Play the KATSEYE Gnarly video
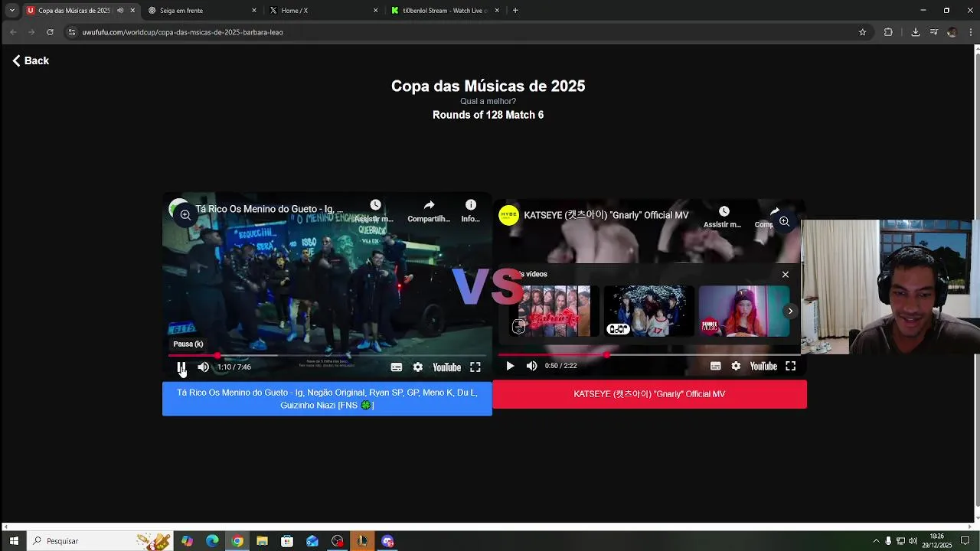This screenshot has width=980, height=551. tap(510, 367)
